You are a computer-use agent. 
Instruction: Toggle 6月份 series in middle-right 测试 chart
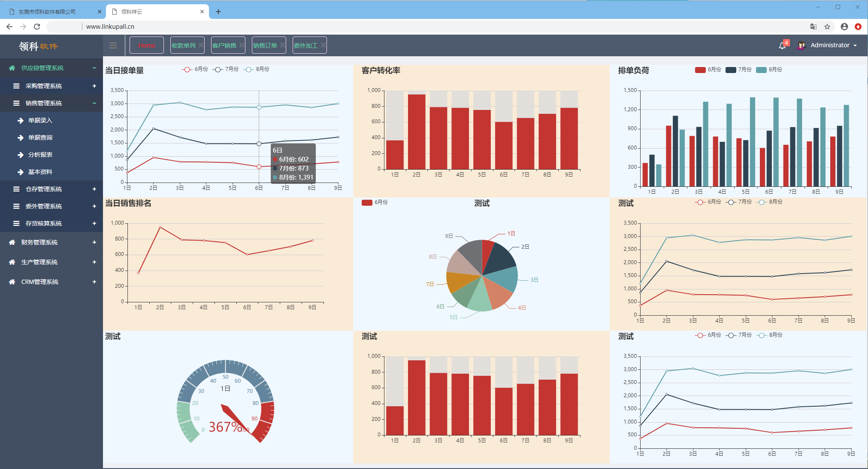708,202
